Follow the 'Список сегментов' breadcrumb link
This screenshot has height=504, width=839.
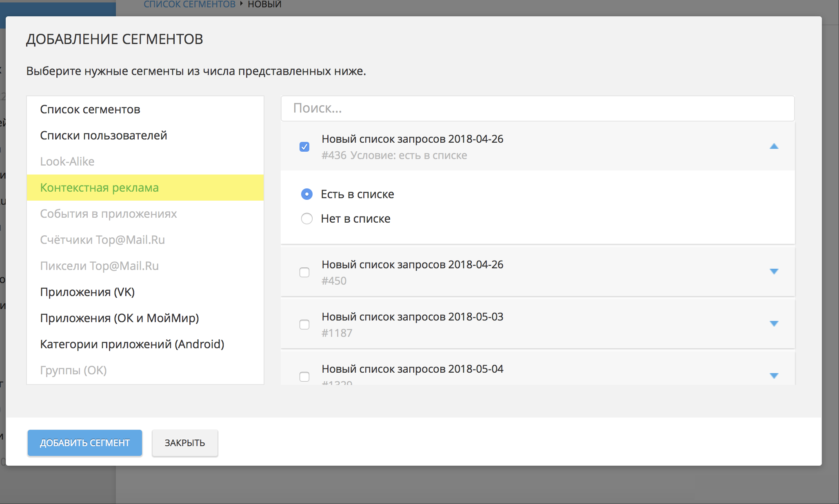[x=190, y=4]
